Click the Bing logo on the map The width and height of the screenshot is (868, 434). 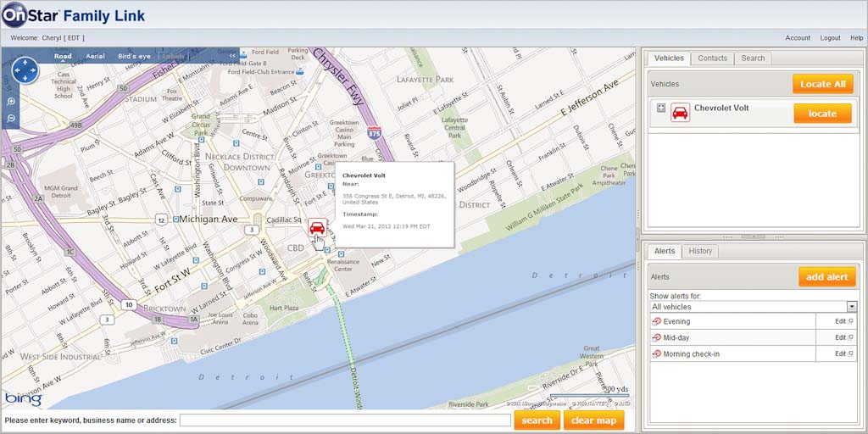point(23,398)
